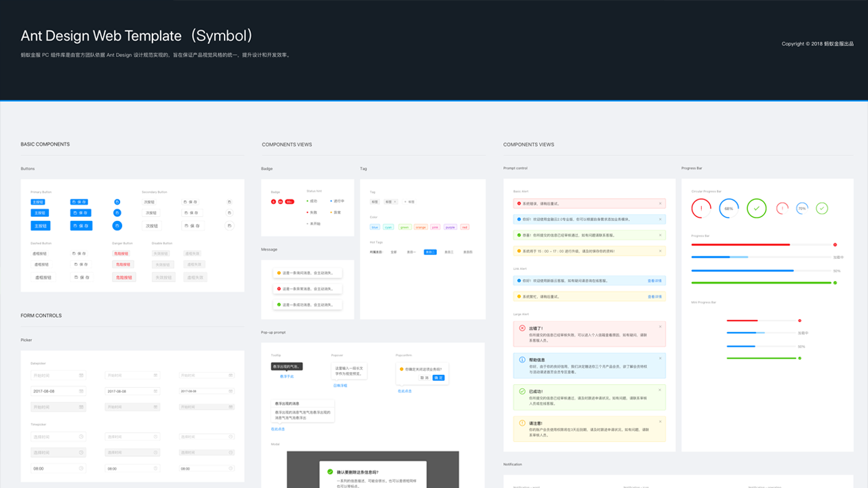Click the medium blue circular save icon button

117,213
